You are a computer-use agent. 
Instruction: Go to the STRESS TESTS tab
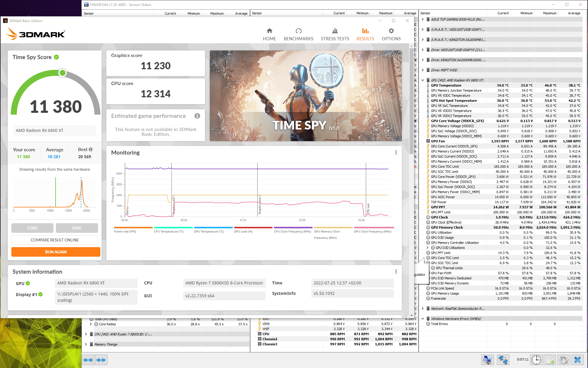[x=335, y=34]
